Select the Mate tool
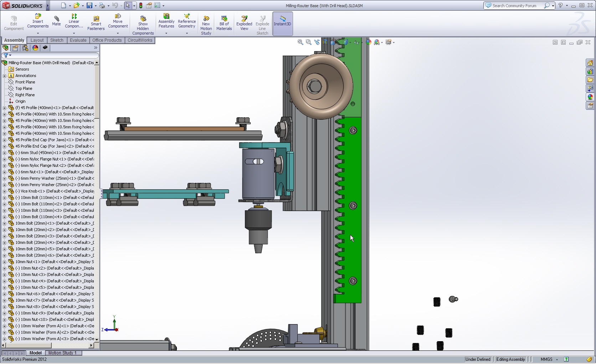Screen dimensions: 596x364 point(56,21)
